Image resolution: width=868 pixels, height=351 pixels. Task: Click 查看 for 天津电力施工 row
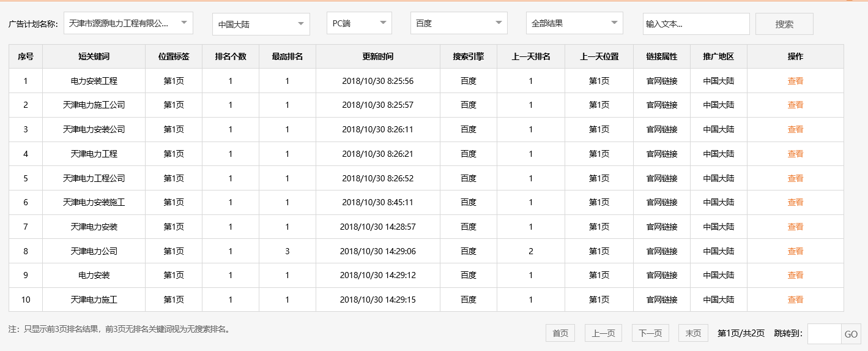tap(795, 300)
